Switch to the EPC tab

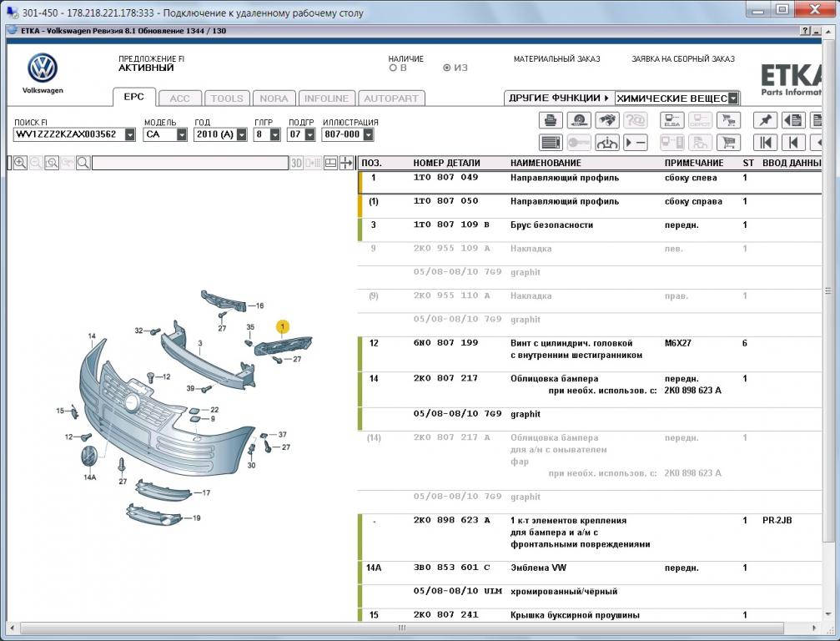pos(134,97)
